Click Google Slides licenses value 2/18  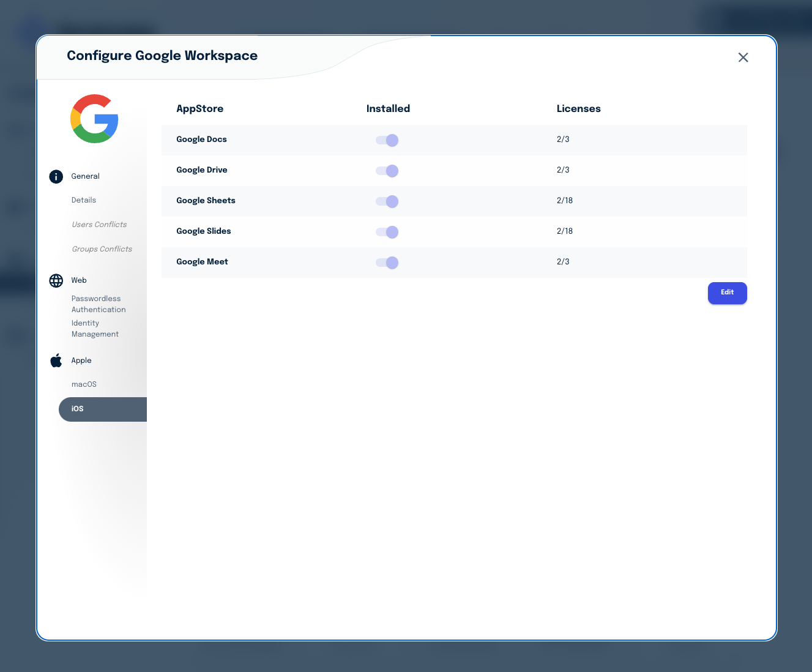click(x=565, y=231)
